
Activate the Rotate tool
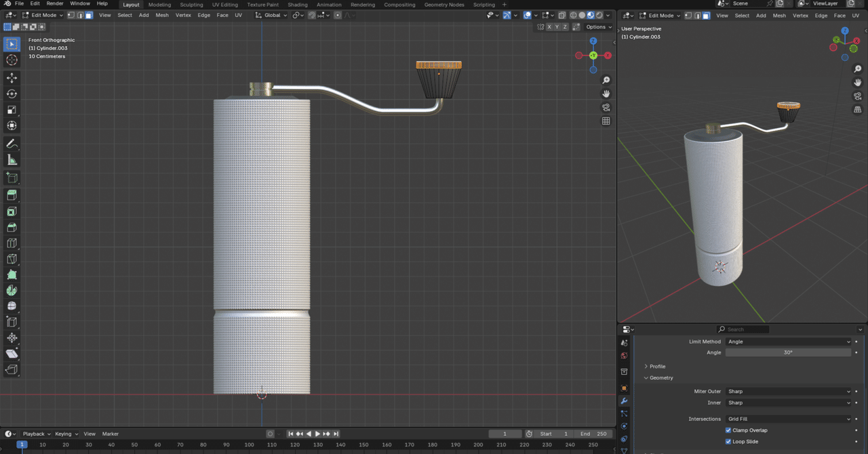pyautogui.click(x=12, y=94)
